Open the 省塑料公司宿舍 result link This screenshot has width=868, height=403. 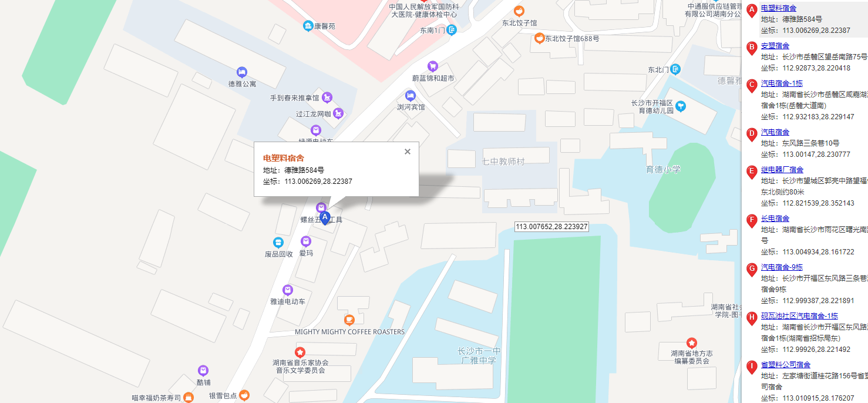(x=786, y=365)
